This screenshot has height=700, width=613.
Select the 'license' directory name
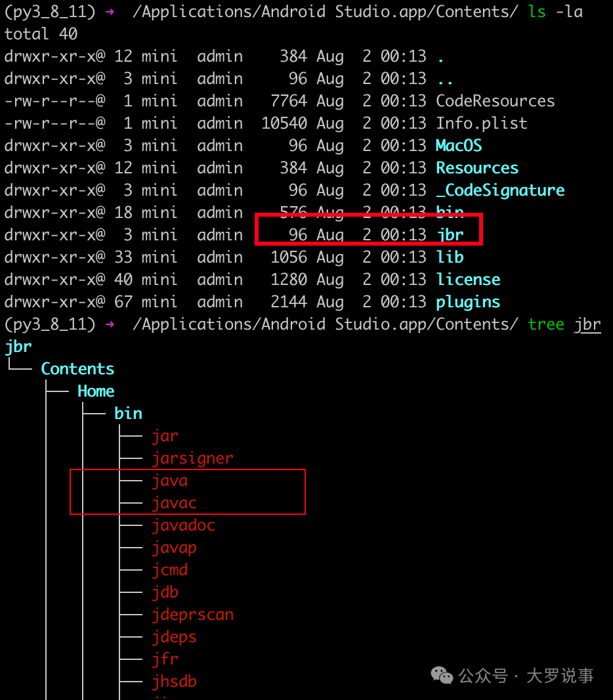pos(468,280)
